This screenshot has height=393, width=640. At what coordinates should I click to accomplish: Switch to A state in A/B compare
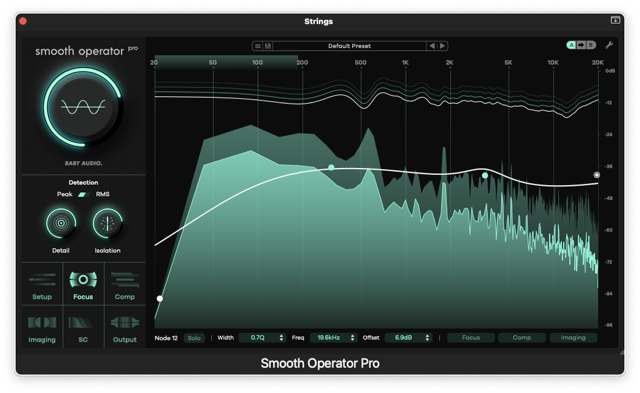[x=571, y=45]
